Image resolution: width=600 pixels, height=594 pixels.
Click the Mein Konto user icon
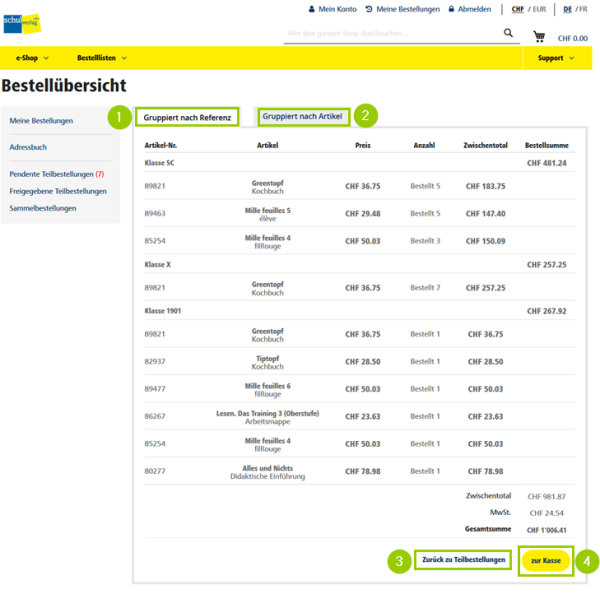[312, 9]
